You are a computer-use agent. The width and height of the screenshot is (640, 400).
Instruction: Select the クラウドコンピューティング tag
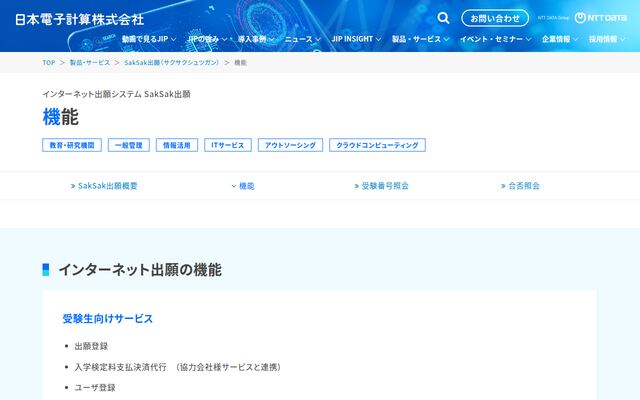378,145
